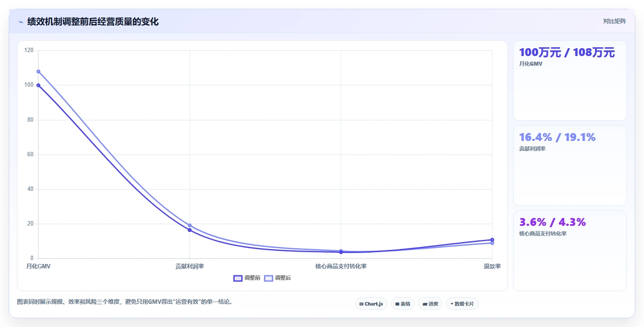Click the 进度 chip
The image size is (644, 327).
tap(430, 304)
